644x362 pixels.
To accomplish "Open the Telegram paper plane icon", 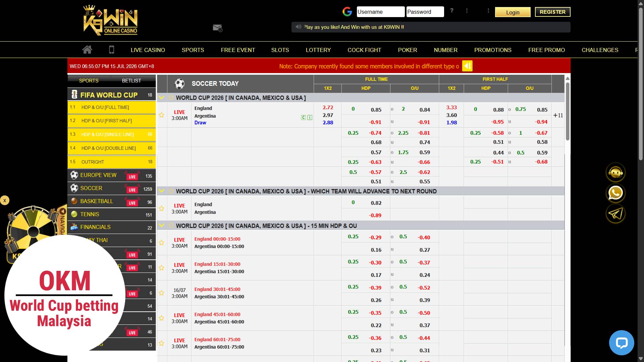I will [x=615, y=214].
